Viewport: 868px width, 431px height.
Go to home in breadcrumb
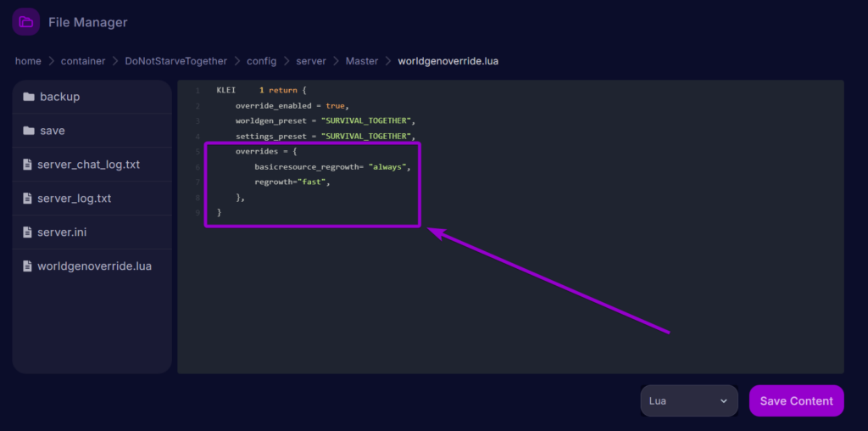28,61
